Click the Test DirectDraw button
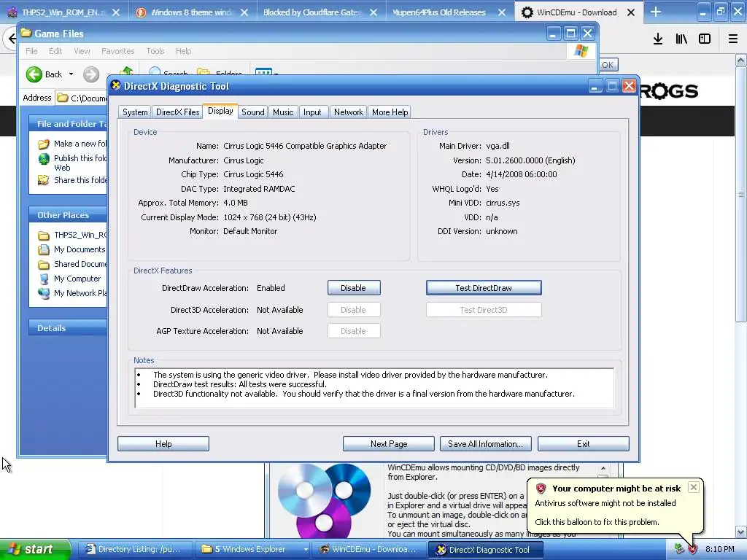 [x=484, y=288]
